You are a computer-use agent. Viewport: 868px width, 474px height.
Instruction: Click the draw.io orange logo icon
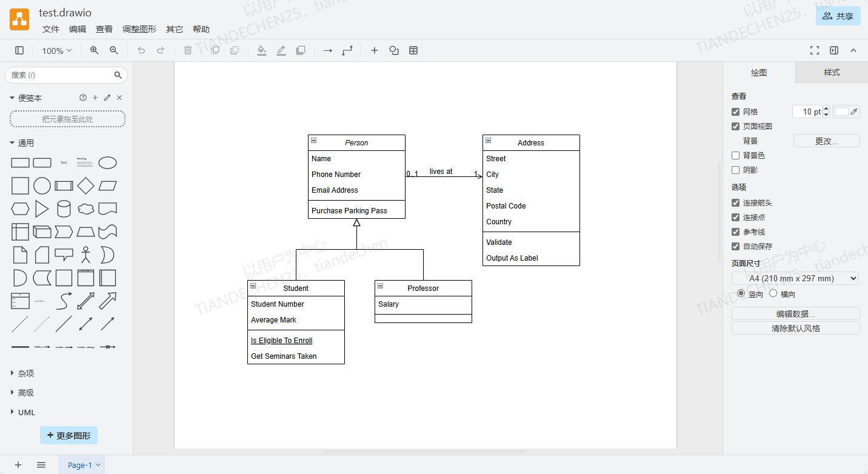(19, 20)
